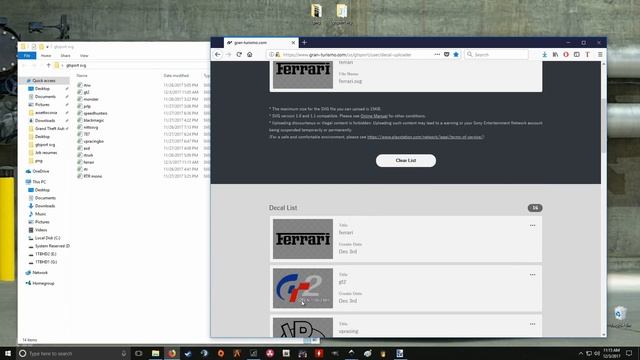Go back in Firefox browser
640x360 pixels.
(x=218, y=54)
